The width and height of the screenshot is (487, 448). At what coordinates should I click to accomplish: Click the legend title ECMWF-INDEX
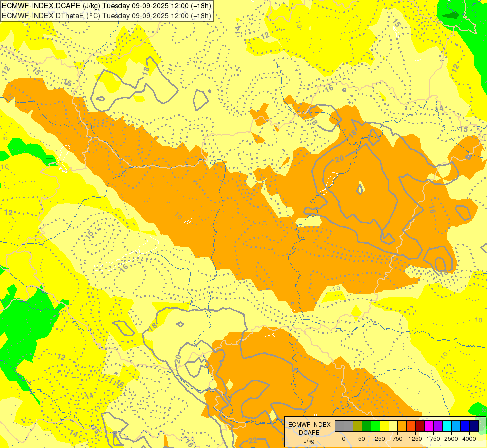(x=309, y=425)
